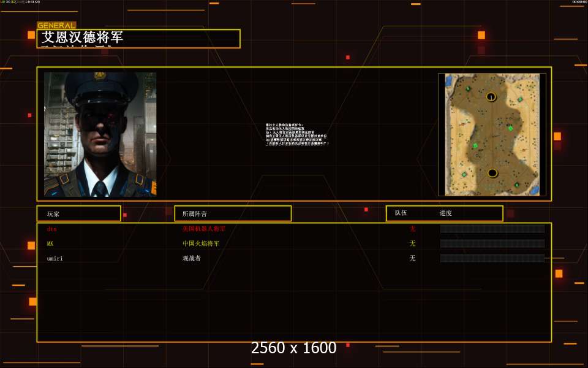The height and width of the screenshot is (368, 588).
Task: Select the unnumbered black start position marker
Action: [x=492, y=173]
